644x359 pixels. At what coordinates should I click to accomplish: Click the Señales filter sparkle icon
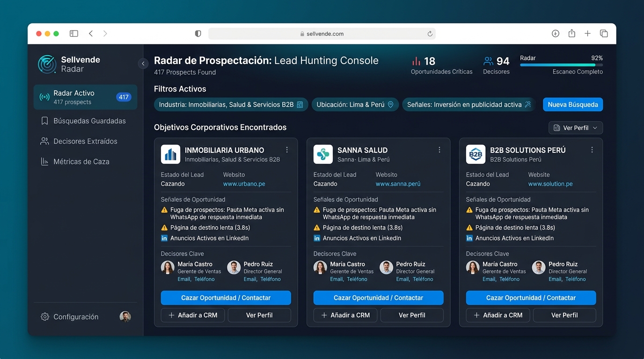point(528,105)
